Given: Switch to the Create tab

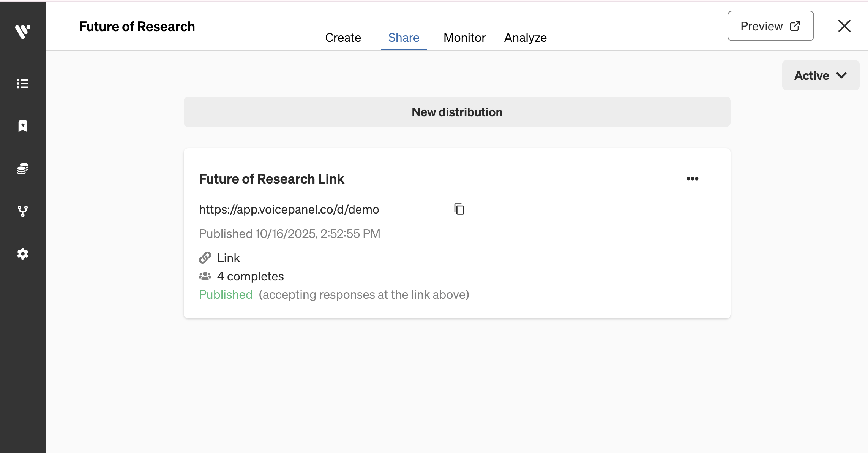Looking at the screenshot, I should click(x=343, y=38).
